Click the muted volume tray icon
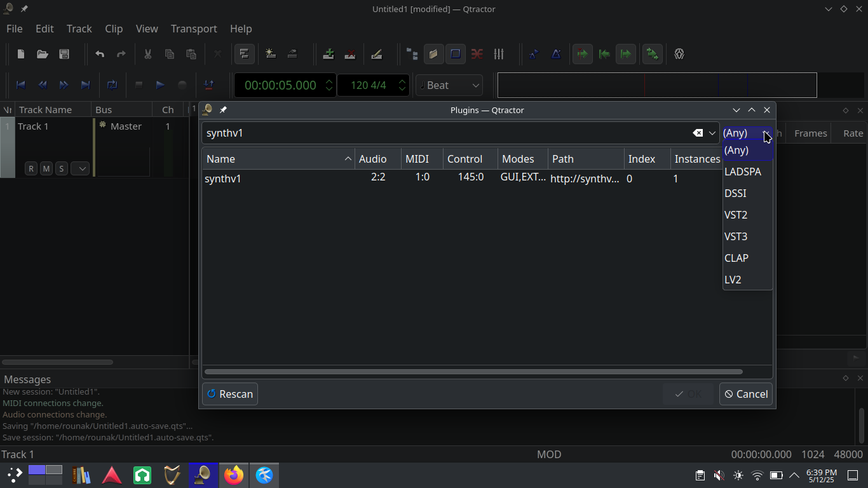Screen dimensions: 868x488 tap(719, 475)
